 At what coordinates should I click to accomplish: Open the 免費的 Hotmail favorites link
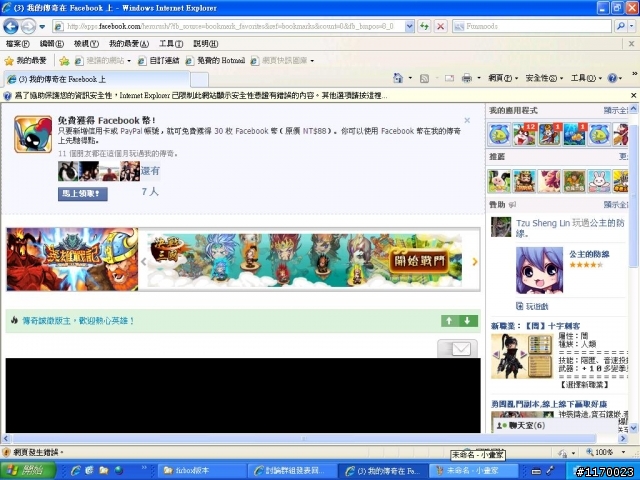coord(215,61)
